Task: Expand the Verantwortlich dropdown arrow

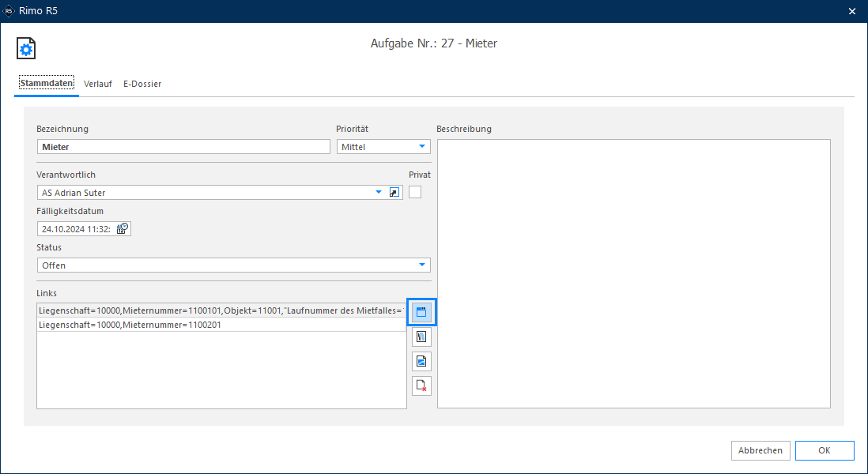Action: 379,193
